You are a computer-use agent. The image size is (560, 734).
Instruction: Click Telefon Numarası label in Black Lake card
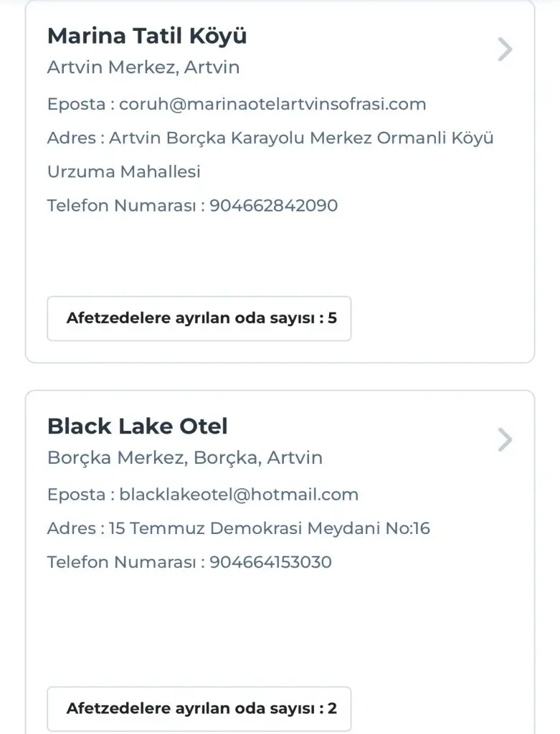pyautogui.click(x=122, y=562)
